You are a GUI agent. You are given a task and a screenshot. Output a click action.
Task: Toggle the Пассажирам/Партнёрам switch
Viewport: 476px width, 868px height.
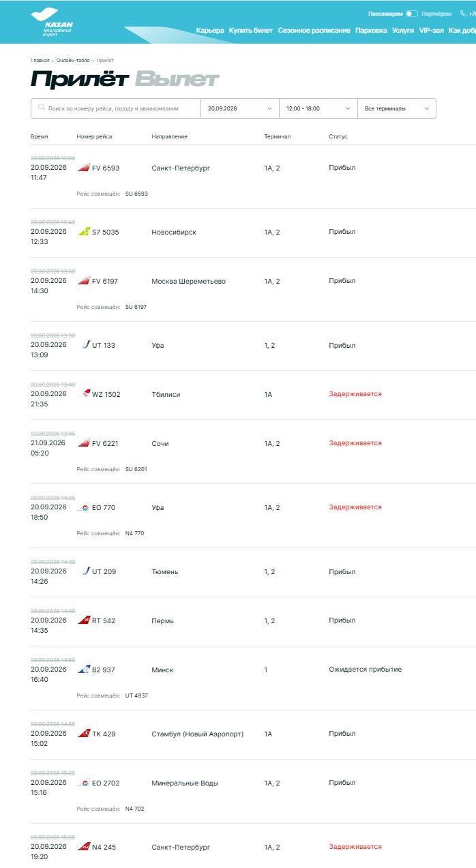pyautogui.click(x=411, y=14)
